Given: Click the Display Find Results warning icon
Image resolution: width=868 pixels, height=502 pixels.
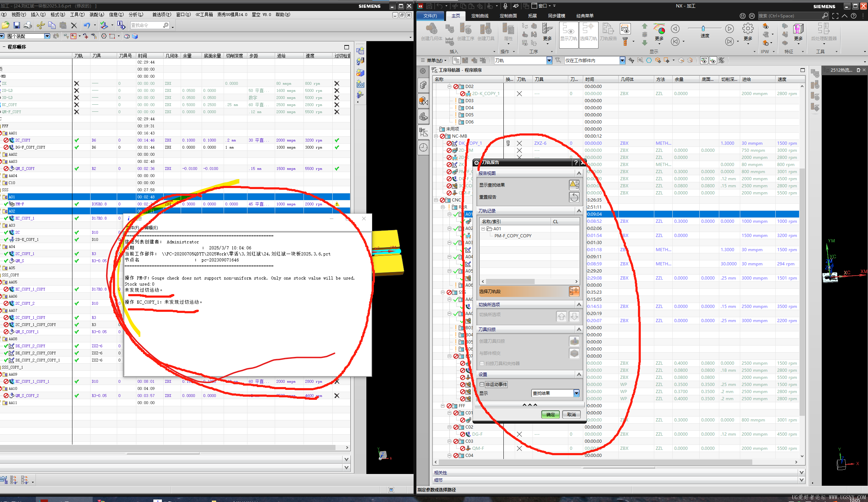Looking at the screenshot, I should click(574, 185).
